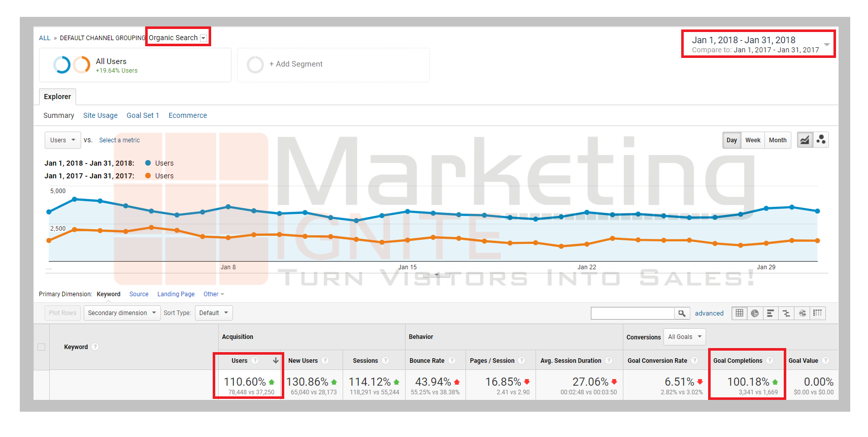Select the pivot table view icon
This screenshot has height=437, width=868.
pos(817,313)
